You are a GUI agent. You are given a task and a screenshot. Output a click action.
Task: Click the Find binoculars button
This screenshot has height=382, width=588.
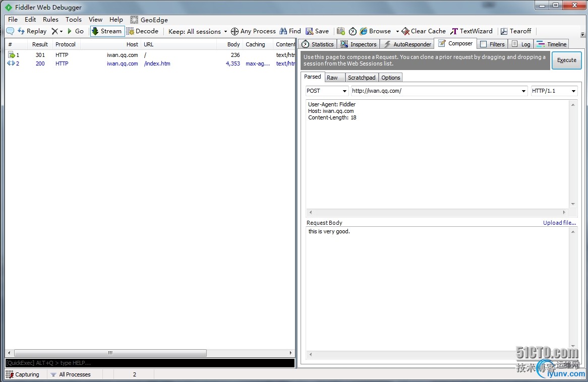(290, 31)
